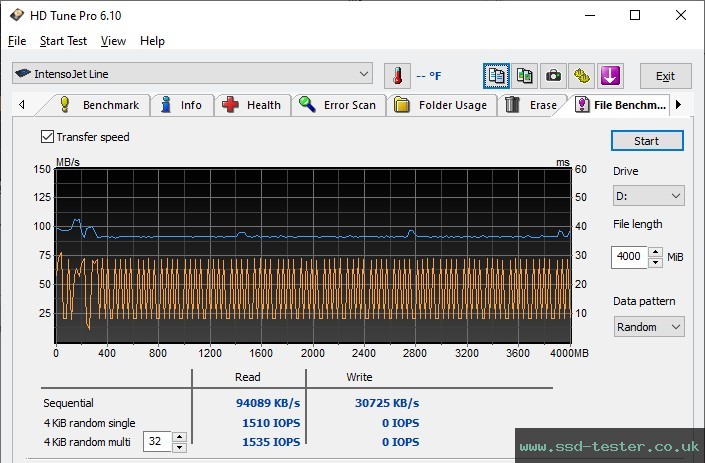705x463 pixels.
Task: Switch to the Info tab
Action: click(x=182, y=105)
